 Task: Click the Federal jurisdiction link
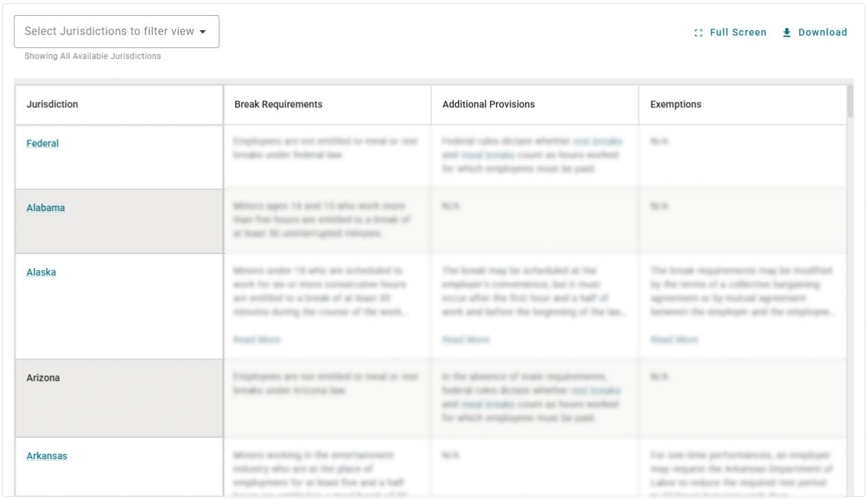42,144
